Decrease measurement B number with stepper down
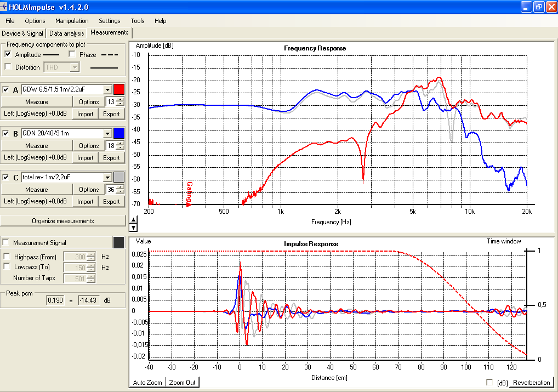 (121, 148)
